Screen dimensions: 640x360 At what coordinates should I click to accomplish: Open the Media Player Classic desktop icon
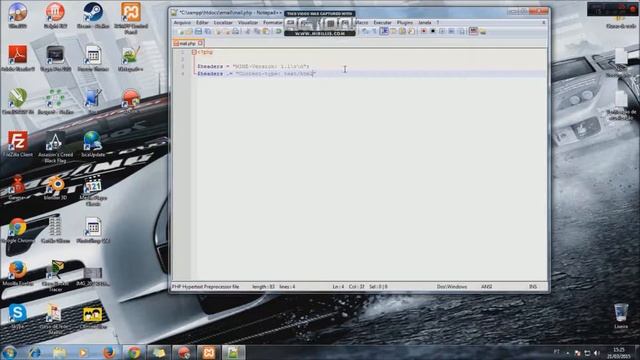93,190
